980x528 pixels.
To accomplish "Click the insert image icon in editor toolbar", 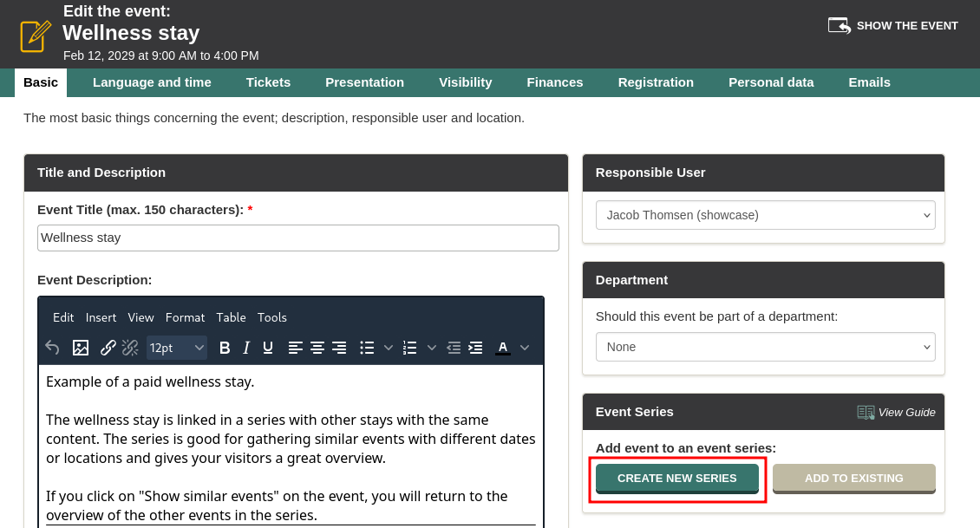I will pos(81,348).
